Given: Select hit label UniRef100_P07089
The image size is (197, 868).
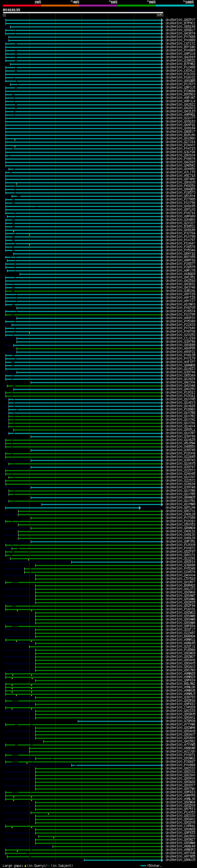Looking at the screenshot, I should [x=180, y=518].
